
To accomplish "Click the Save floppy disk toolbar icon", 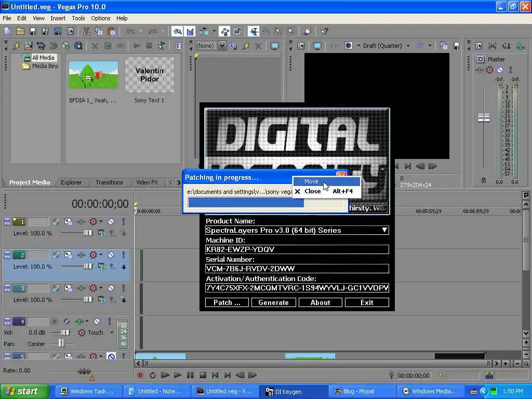I will point(33,31).
